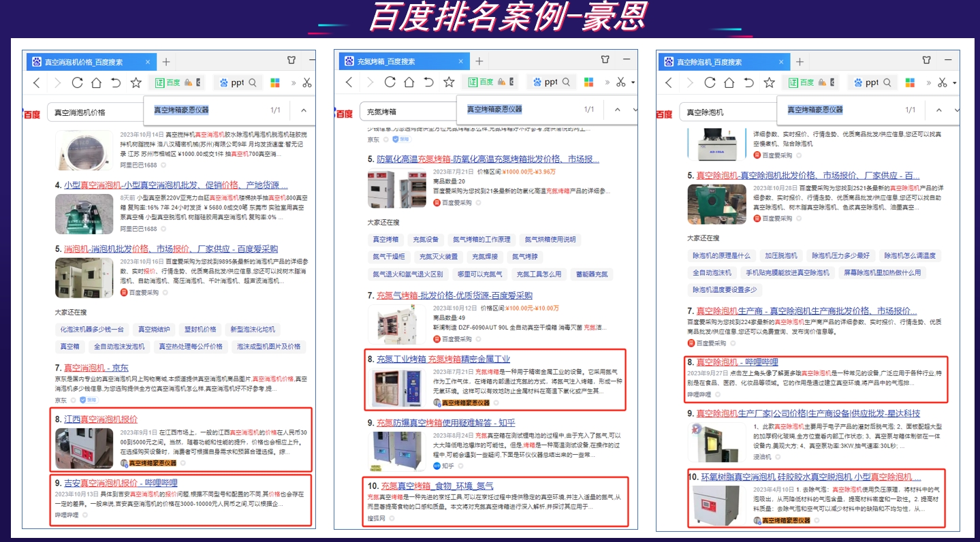980x542 pixels.
Task: Click the scissors screenshot tool in 真空消泡机价格 window
Action: (306, 82)
